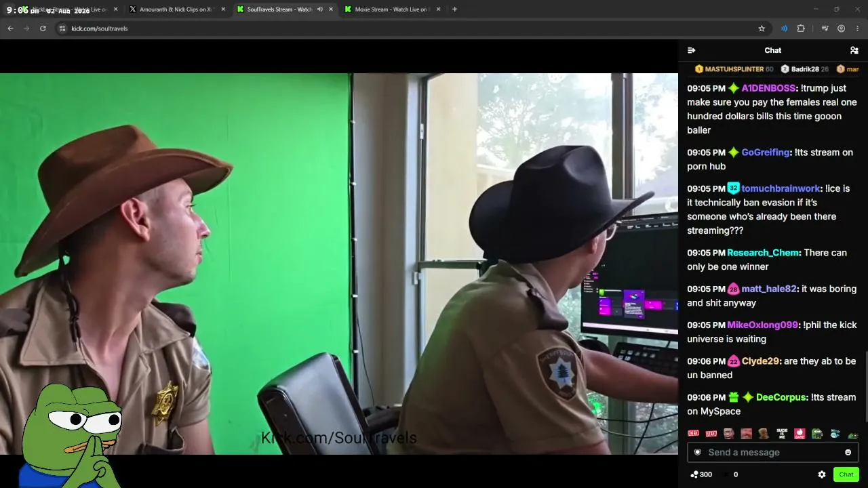Click the level 32 badge beside tomuchbrainwork
This screenshot has width=868, height=488.
coord(733,188)
